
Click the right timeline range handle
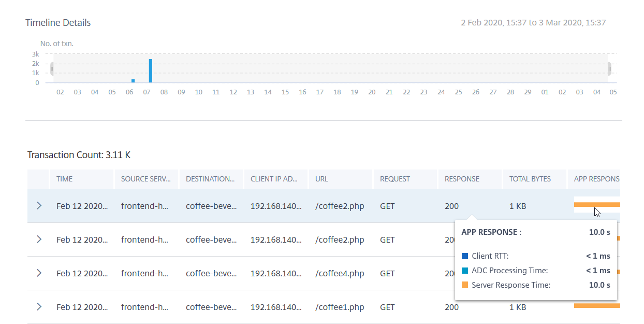click(609, 68)
